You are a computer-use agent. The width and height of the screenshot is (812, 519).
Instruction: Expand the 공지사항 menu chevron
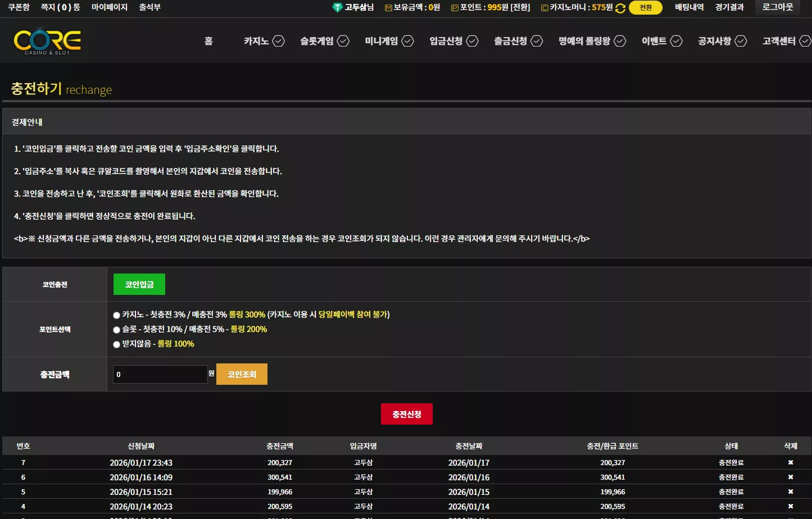click(741, 41)
